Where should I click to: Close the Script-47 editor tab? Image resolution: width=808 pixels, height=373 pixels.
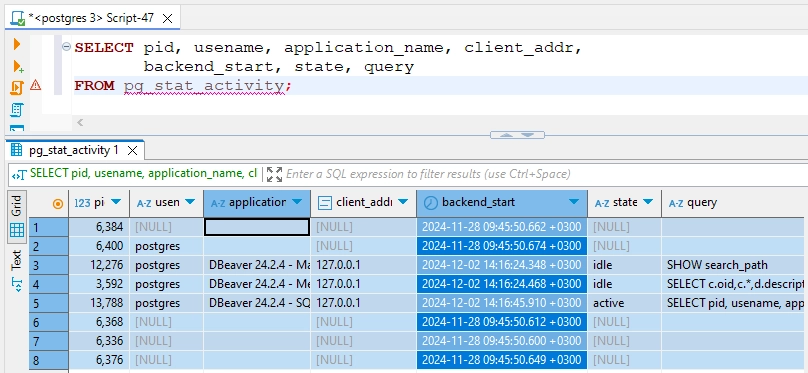point(167,19)
